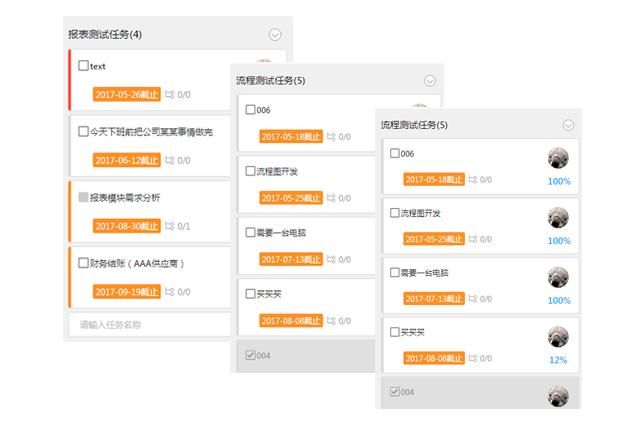
Task: Click the 2017-09-19截止 deadline tag
Action: 127,292
